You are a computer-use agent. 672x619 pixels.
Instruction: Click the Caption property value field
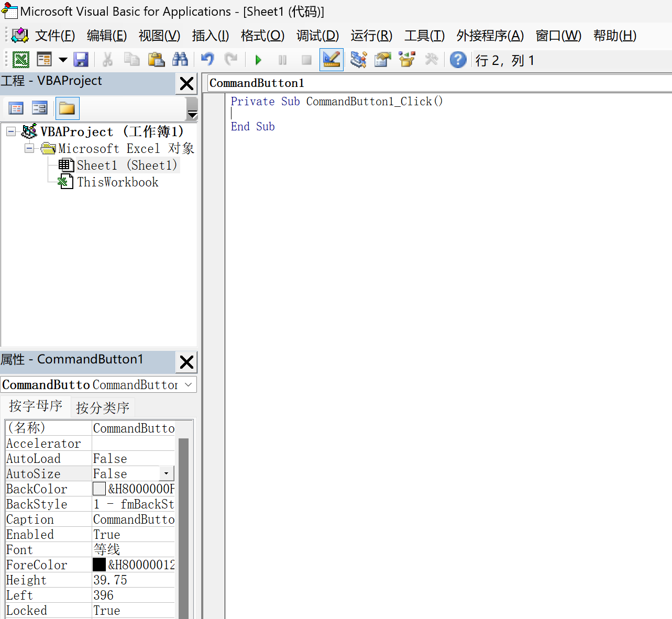click(x=134, y=519)
